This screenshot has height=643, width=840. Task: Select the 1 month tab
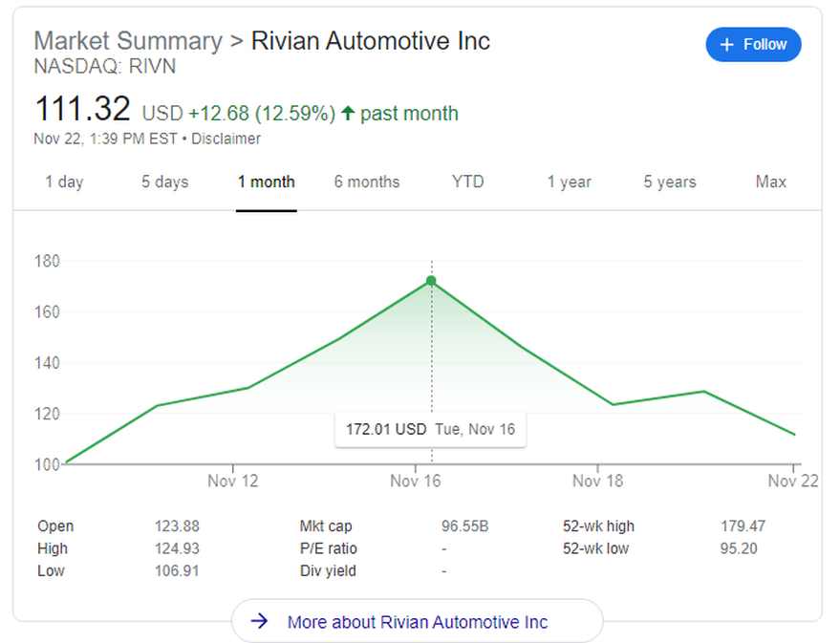267,182
